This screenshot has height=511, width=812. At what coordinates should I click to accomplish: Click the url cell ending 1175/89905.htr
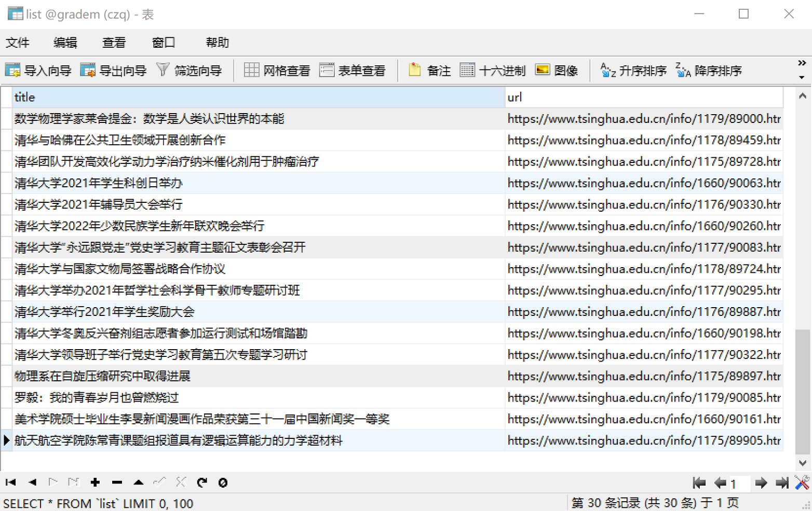pyautogui.click(x=644, y=440)
